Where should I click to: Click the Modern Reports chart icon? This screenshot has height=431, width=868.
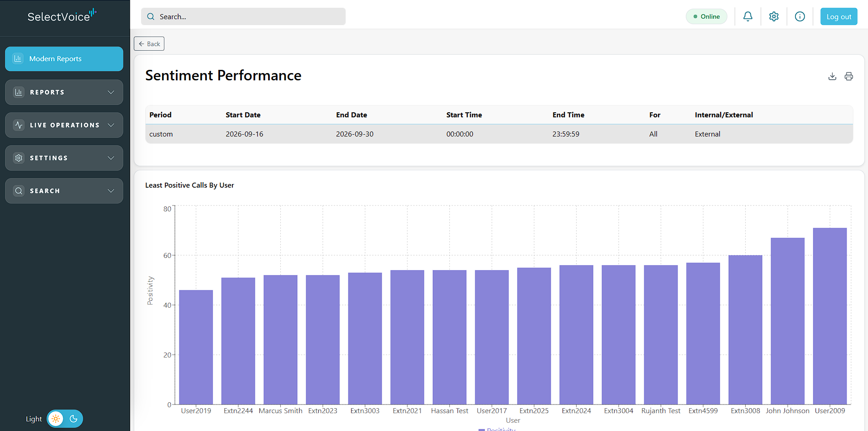coord(18,58)
